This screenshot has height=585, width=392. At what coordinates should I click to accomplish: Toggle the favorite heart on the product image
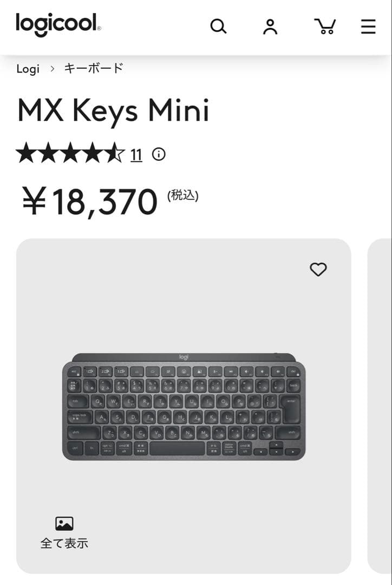318,269
